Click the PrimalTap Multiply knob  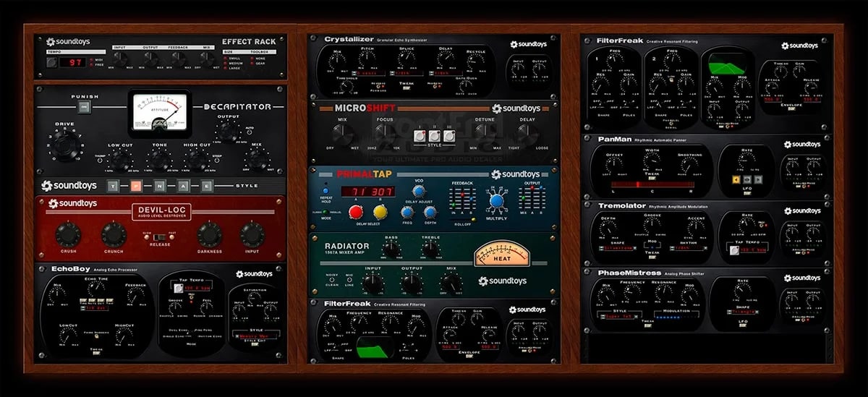tap(495, 202)
